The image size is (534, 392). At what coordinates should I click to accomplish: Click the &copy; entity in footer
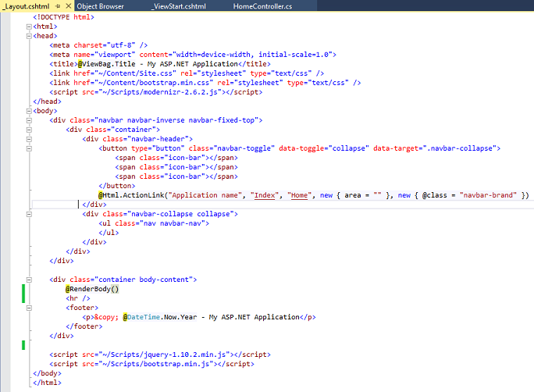point(106,317)
